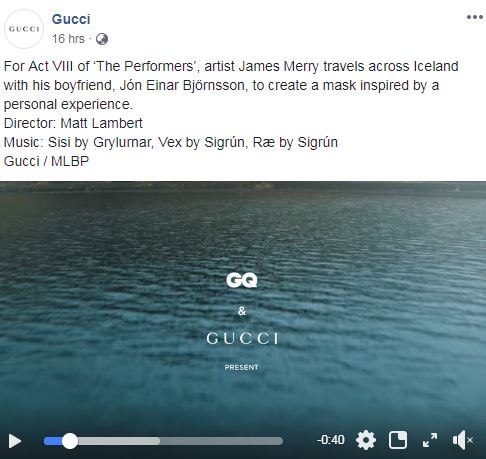Click the Director: Matt Lambert caption line
This screenshot has height=459, width=486.
[x=73, y=123]
